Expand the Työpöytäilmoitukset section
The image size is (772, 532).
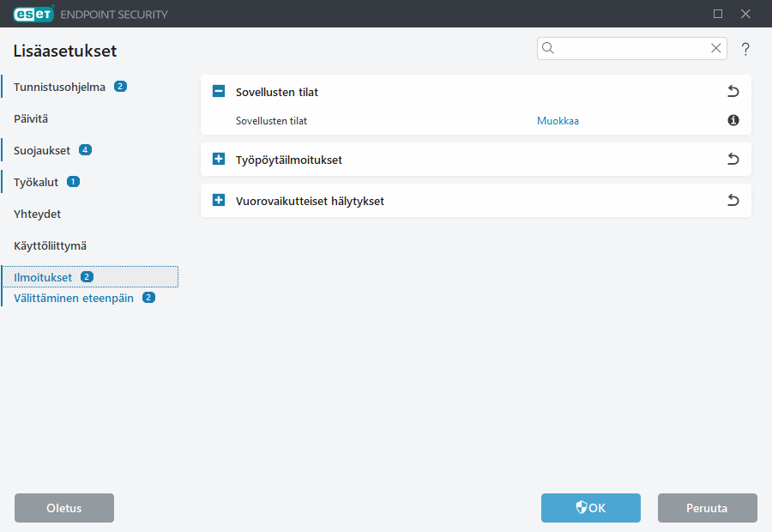[219, 159]
